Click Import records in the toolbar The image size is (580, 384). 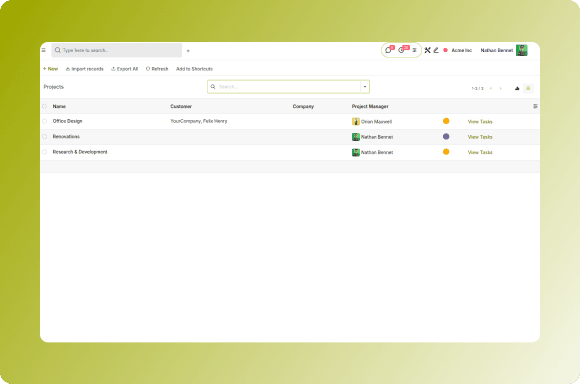click(x=84, y=69)
